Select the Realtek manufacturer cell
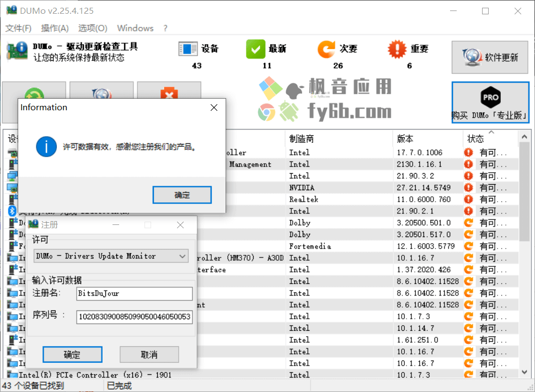The width and height of the screenshot is (535, 392). [303, 199]
